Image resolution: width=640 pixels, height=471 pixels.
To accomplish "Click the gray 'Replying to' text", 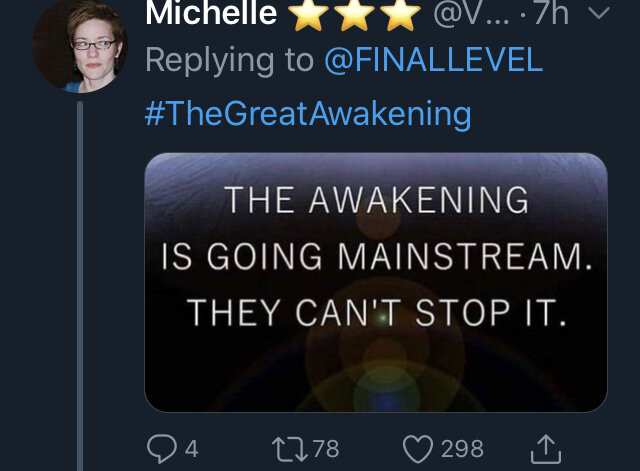I will [229, 60].
